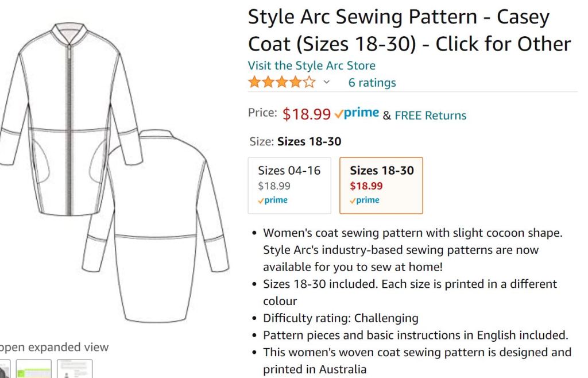Screen dimensions: 588x378
Task: Visit the Style Arc Store link
Action: click(311, 65)
